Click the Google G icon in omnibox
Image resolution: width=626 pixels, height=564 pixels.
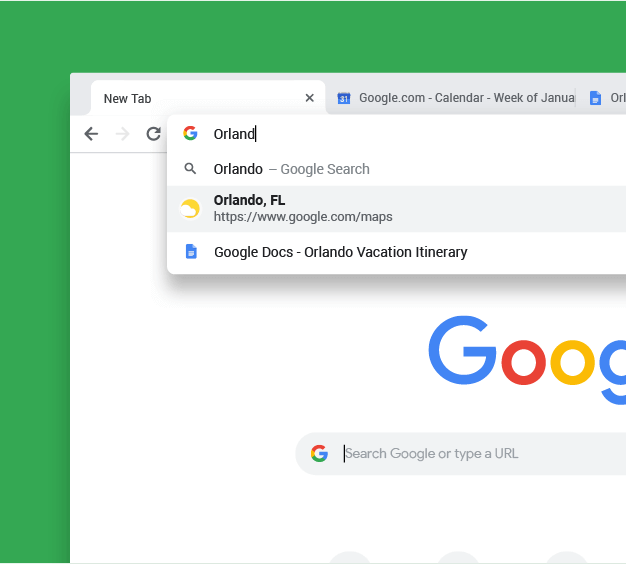pos(190,133)
